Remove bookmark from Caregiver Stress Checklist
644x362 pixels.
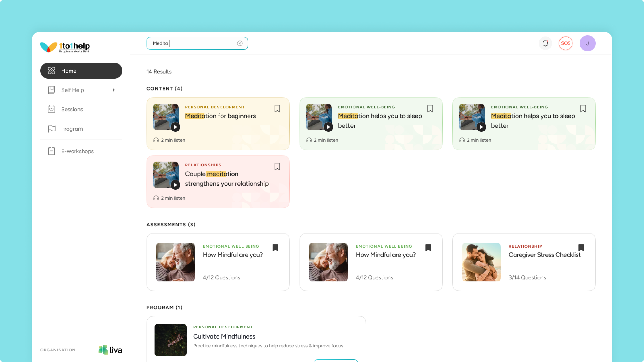click(x=581, y=247)
